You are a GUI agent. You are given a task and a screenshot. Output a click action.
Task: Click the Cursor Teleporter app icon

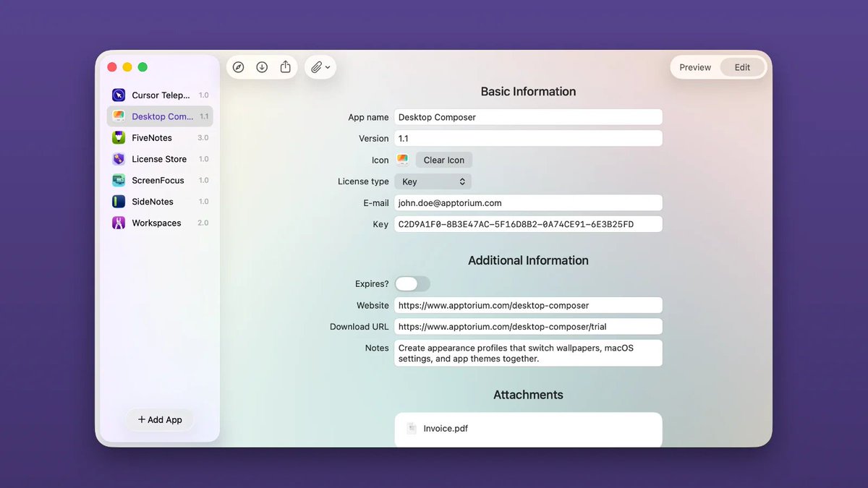point(119,95)
